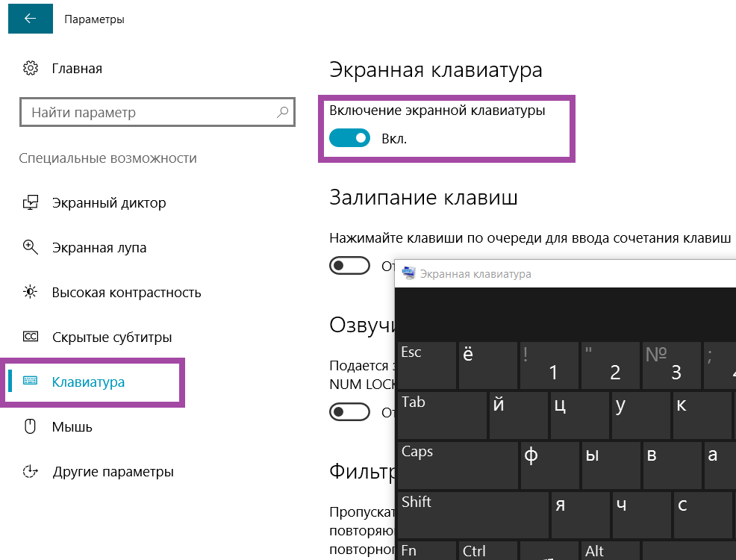This screenshot has width=736, height=560.
Task: Tap the в key on-screen
Action: 672,466
